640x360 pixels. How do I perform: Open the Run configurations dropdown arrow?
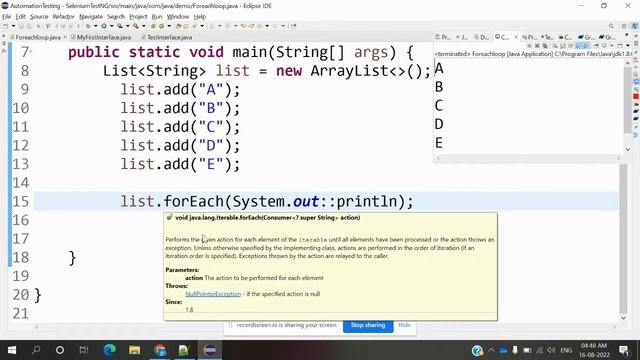point(111,26)
